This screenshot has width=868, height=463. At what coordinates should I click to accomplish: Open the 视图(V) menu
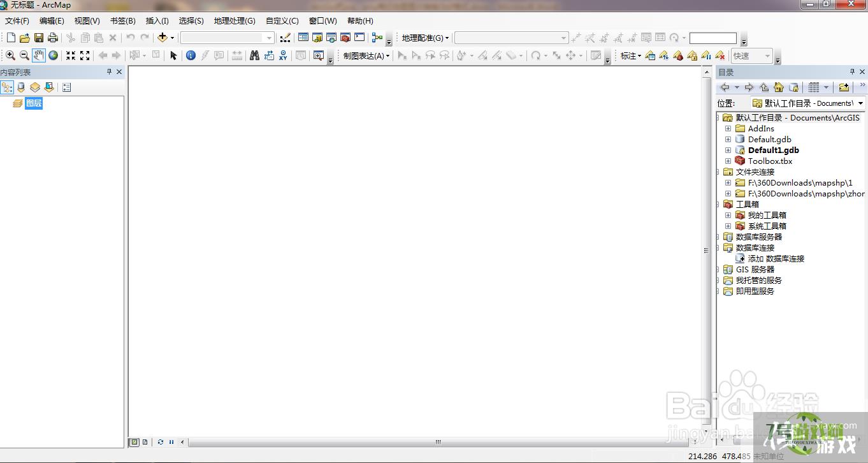click(87, 21)
